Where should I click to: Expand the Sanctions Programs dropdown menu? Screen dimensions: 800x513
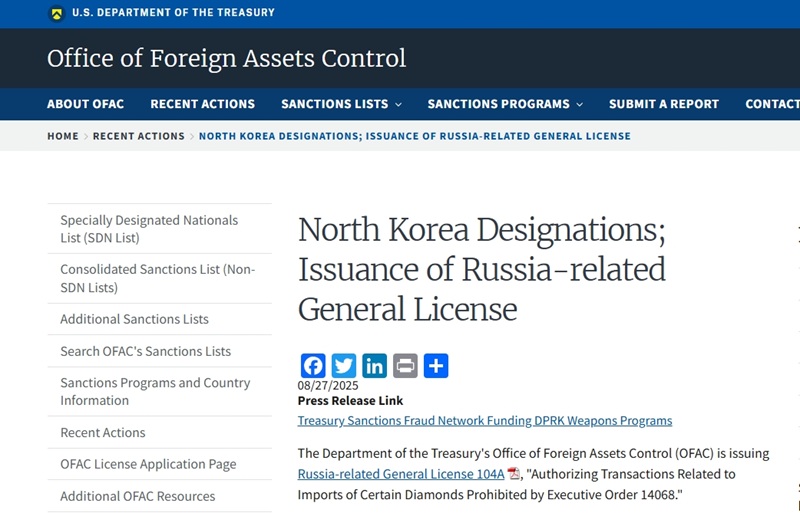(505, 104)
